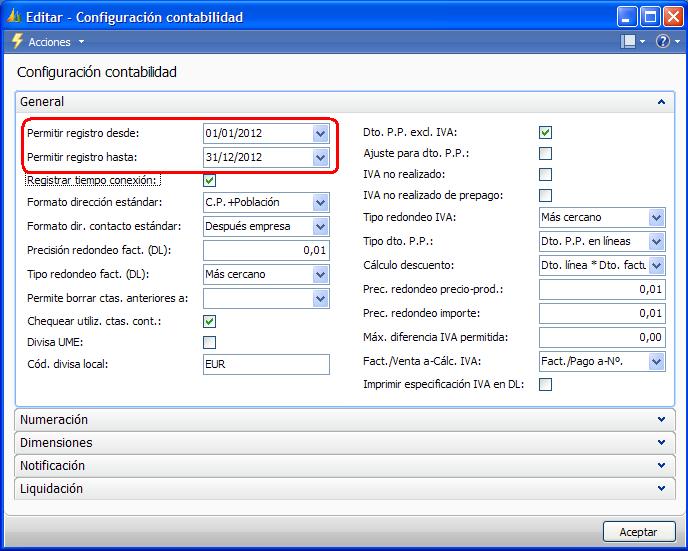The width and height of the screenshot is (688, 551).
Task: Expand the Notificación section
Action: coord(661,465)
